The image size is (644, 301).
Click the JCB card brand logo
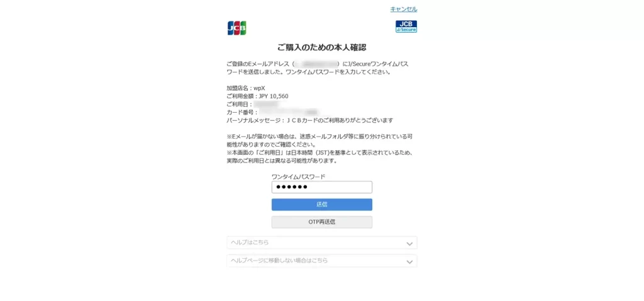click(237, 28)
